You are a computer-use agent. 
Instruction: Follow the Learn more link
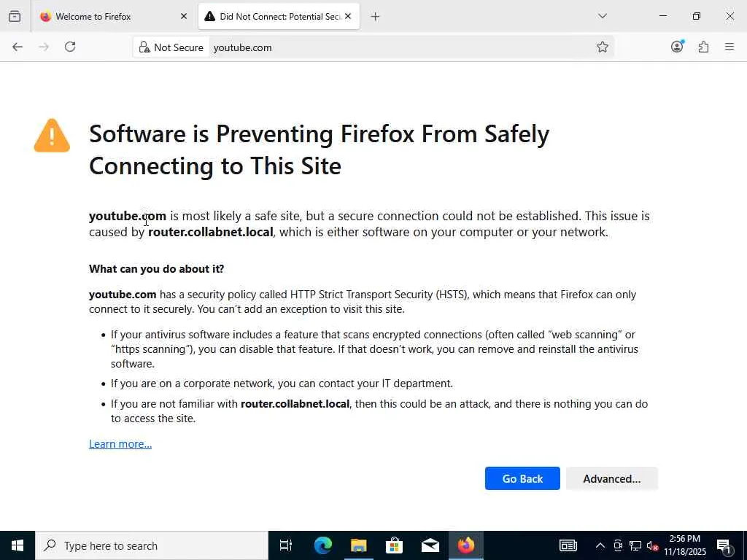point(120,444)
